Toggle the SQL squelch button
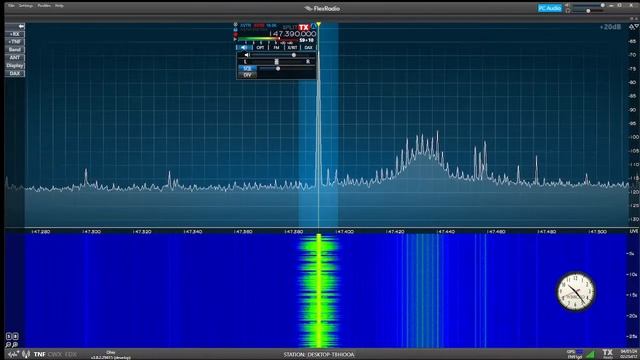The height and width of the screenshot is (360, 640). tap(247, 68)
